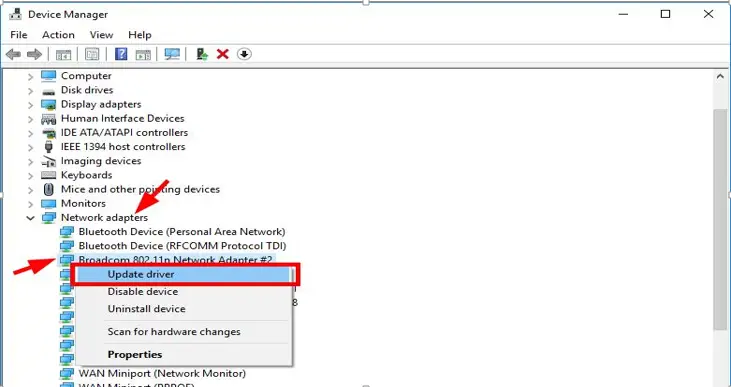The width and height of the screenshot is (731, 387).
Task: Click the Display adapters category icon
Action: point(48,104)
